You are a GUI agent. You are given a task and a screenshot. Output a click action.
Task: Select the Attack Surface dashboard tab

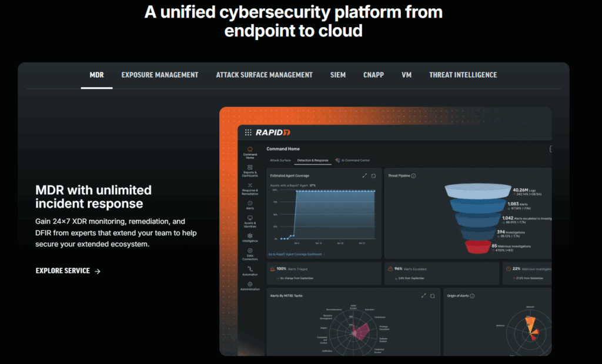coord(280,161)
